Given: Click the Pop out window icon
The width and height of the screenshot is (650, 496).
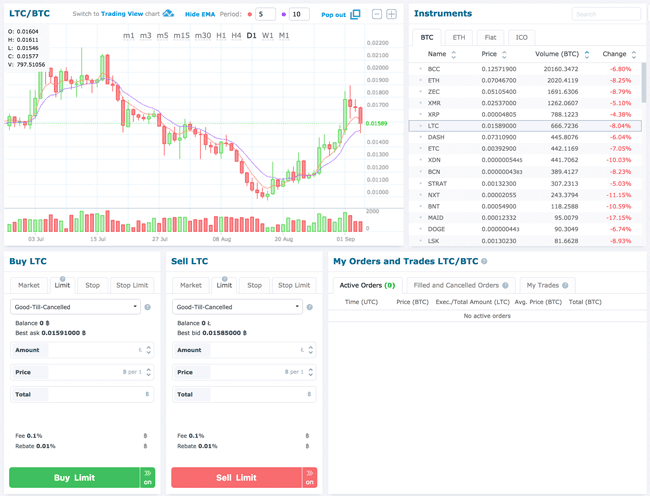Looking at the screenshot, I should click(355, 15).
